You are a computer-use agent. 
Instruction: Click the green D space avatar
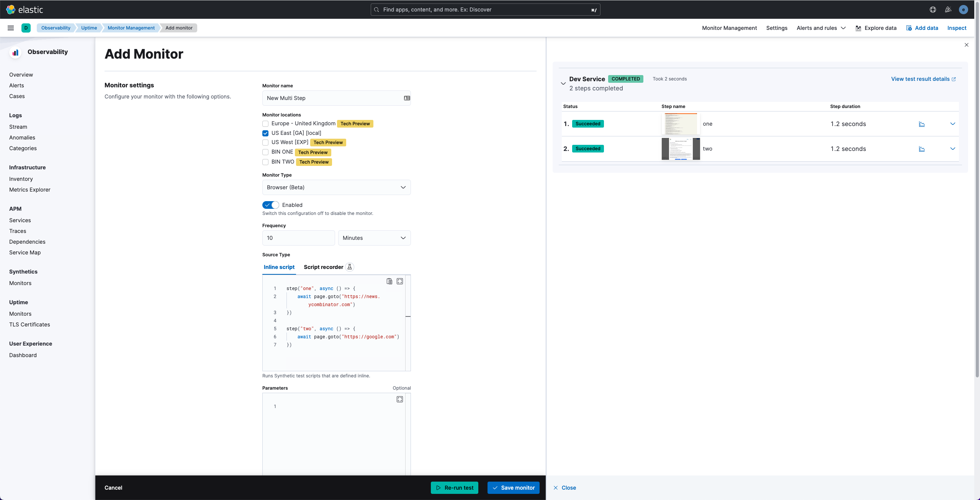26,28
